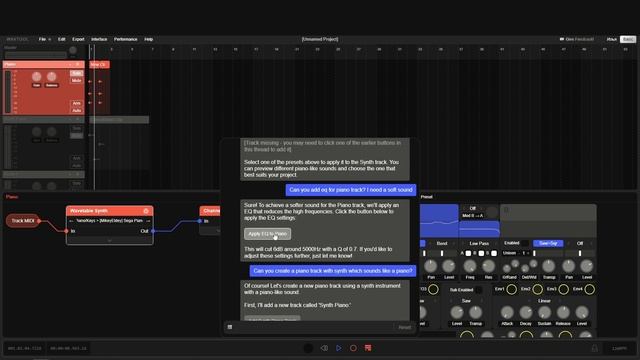Arm the Piano track for recording
The height and width of the screenshot is (360, 640).
click(76, 103)
